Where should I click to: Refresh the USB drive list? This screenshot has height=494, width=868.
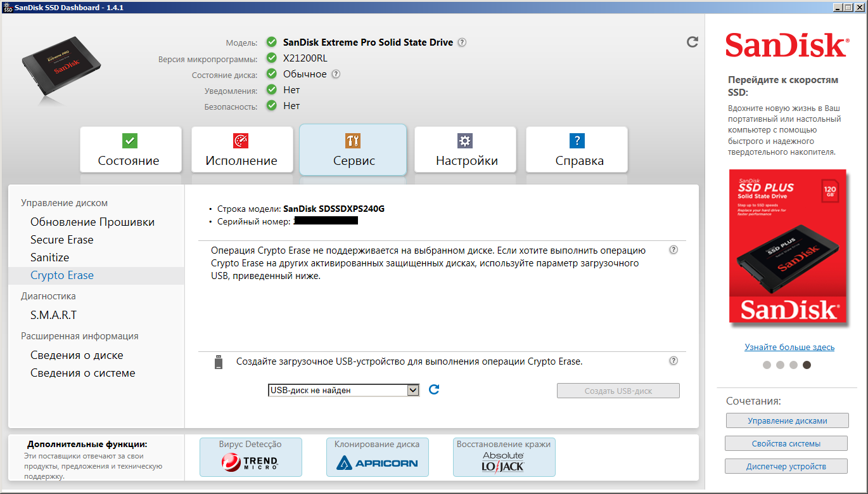pyautogui.click(x=434, y=389)
